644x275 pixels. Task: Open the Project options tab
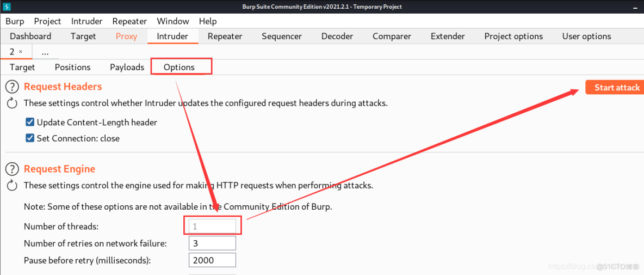point(513,36)
